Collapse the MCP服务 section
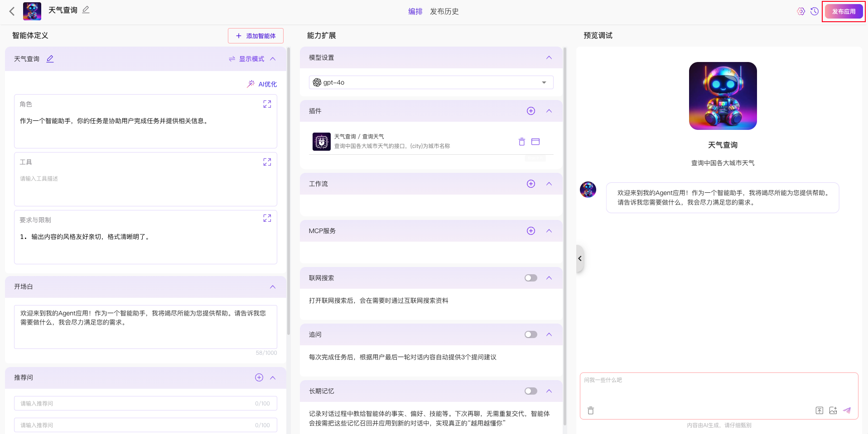The image size is (868, 434). (549, 231)
